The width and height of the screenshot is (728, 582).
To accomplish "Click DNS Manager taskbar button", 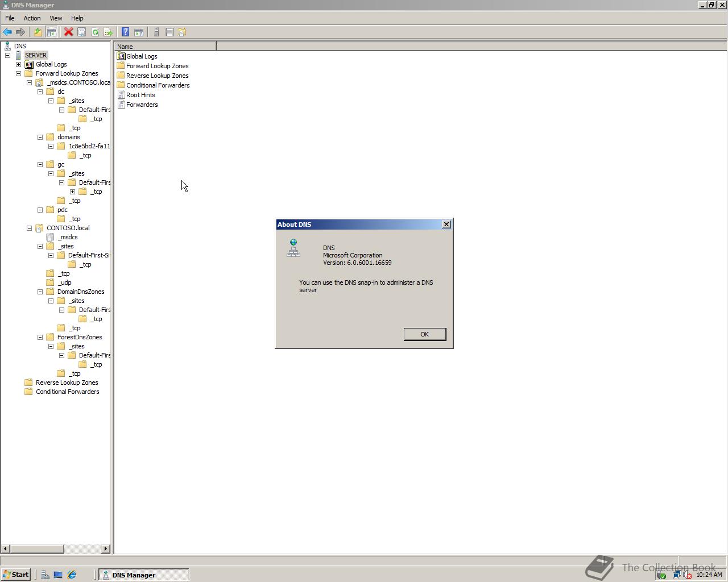I will [x=144, y=575].
